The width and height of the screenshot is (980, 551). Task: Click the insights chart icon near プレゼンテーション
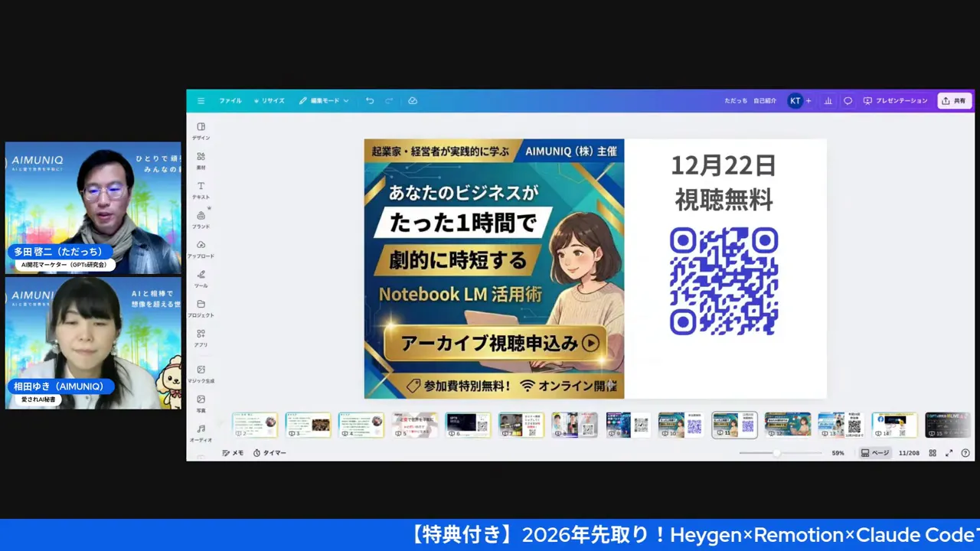coord(828,100)
